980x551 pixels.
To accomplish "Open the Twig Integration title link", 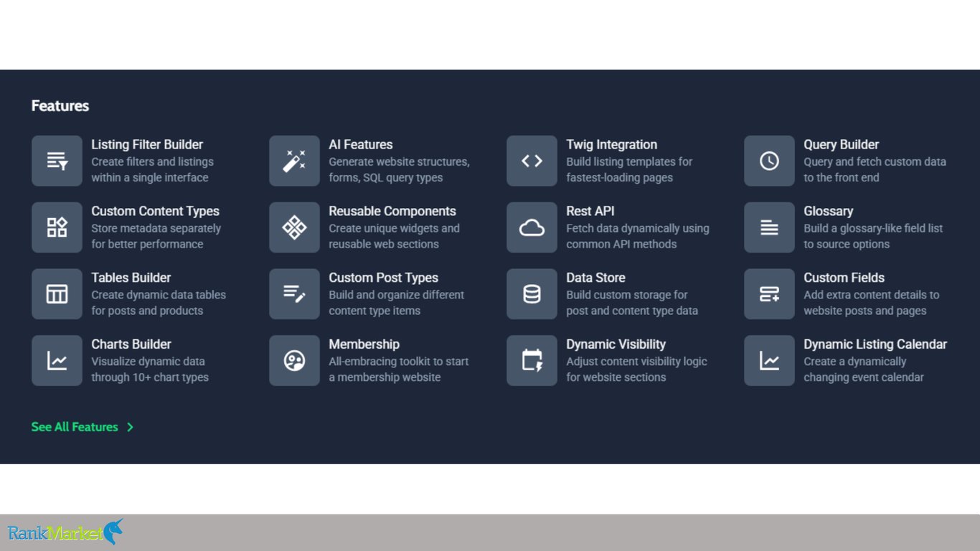I will [612, 144].
